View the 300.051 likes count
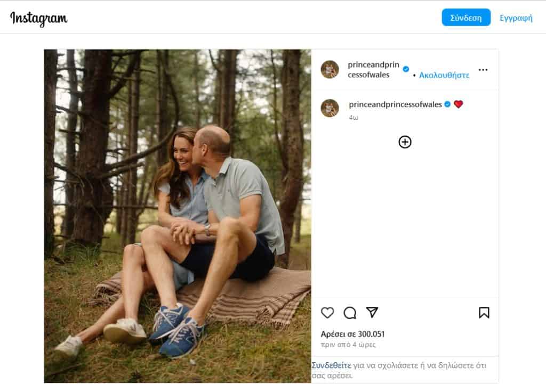 point(352,334)
